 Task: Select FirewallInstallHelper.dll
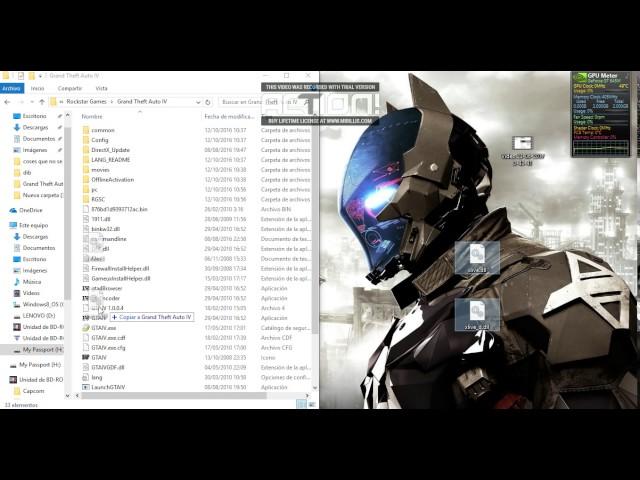120,269
